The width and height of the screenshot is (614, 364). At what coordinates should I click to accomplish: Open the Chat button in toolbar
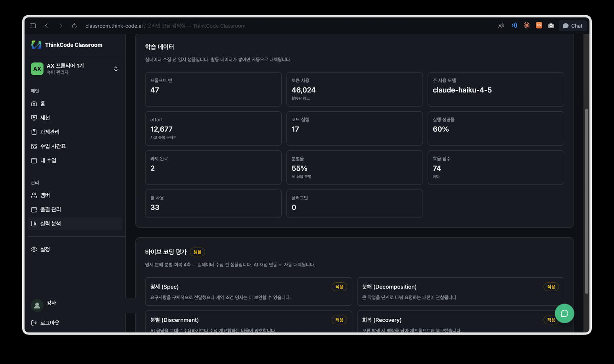pos(573,26)
